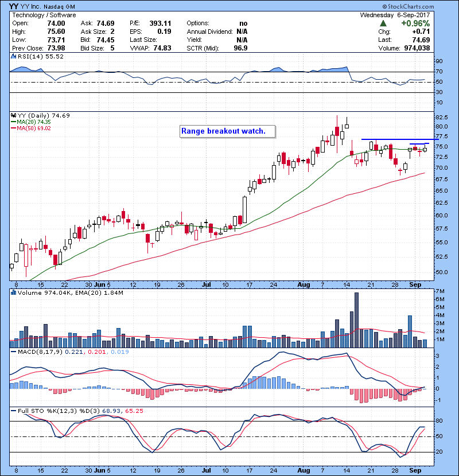Select the MACD histogram value 0.019
This screenshot has width=459, height=476.
(120, 352)
